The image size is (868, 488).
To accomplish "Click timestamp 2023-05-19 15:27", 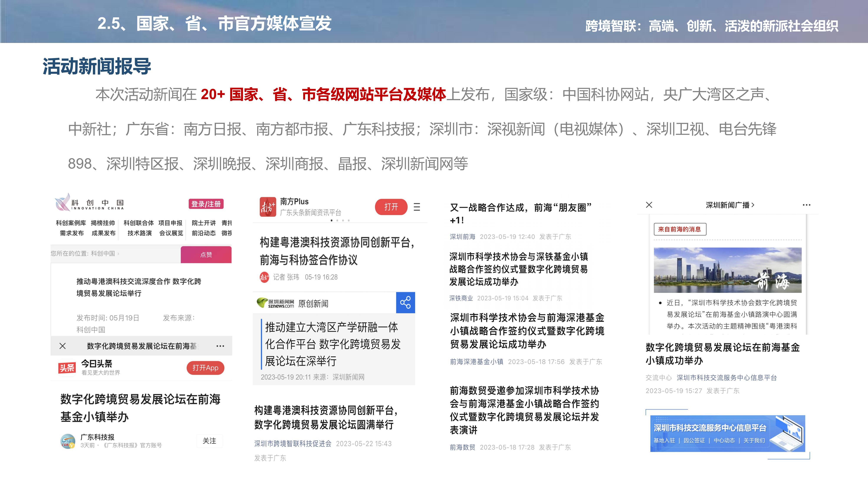I will [674, 391].
